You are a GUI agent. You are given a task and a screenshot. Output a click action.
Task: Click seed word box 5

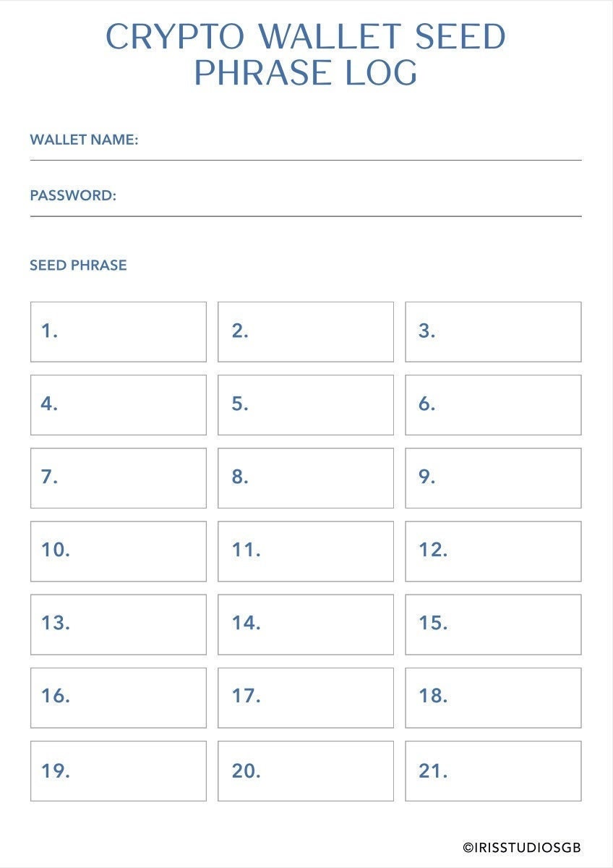306,405
